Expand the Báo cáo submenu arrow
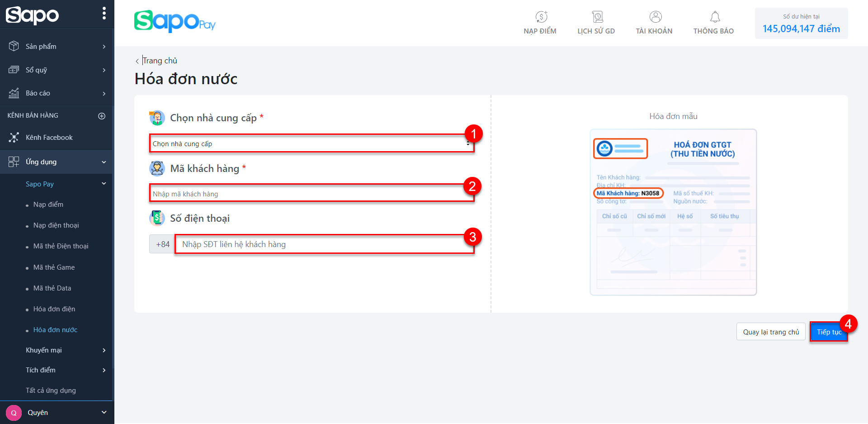Viewport: 868px width, 424px height. [x=104, y=94]
